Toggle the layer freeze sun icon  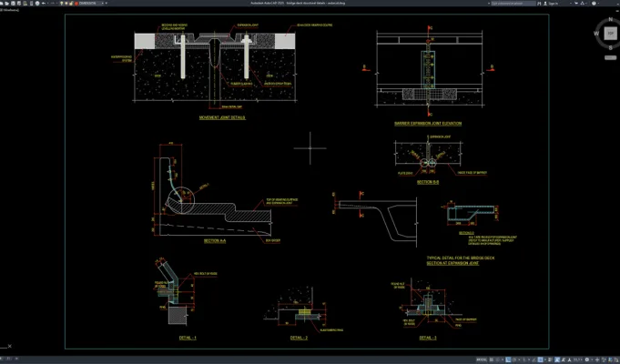66,3
